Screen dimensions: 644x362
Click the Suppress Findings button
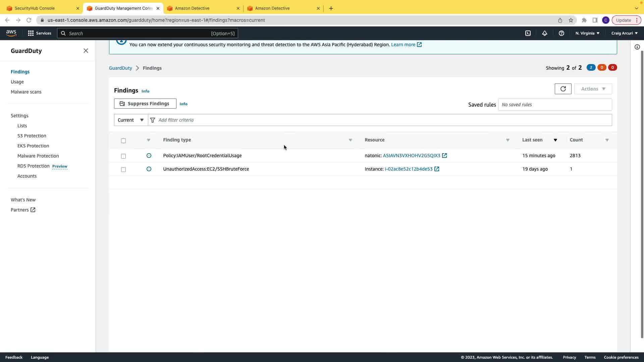pos(145,104)
